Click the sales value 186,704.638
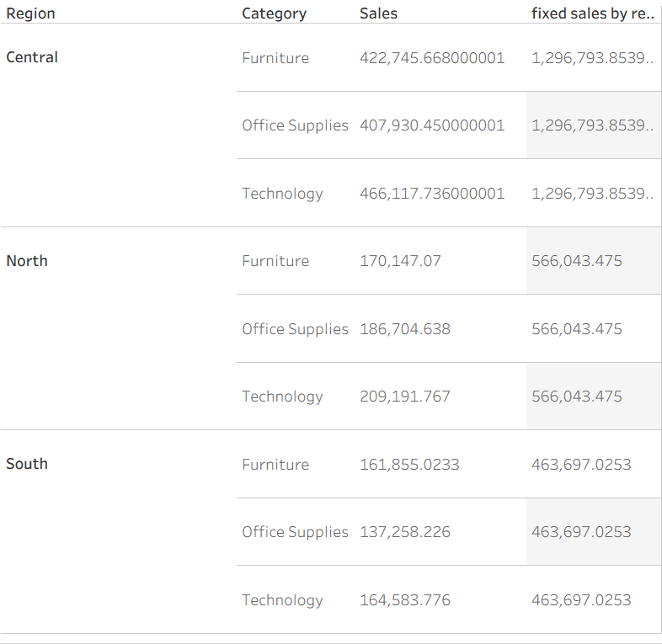Image resolution: width=662 pixels, height=644 pixels. [x=405, y=329]
